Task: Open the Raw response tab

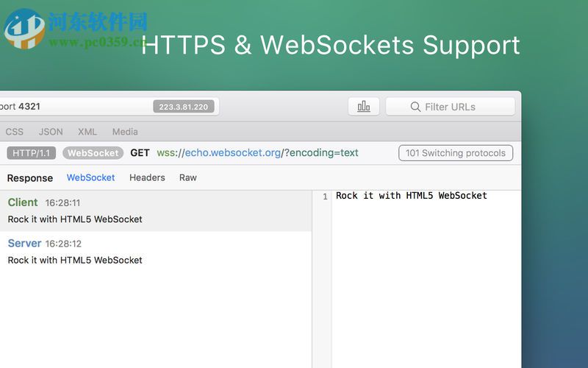Action: (188, 177)
